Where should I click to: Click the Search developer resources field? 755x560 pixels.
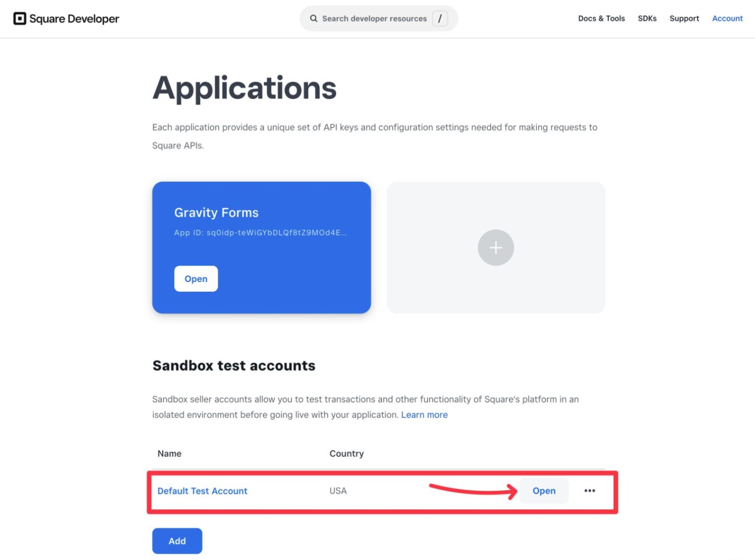tap(375, 18)
